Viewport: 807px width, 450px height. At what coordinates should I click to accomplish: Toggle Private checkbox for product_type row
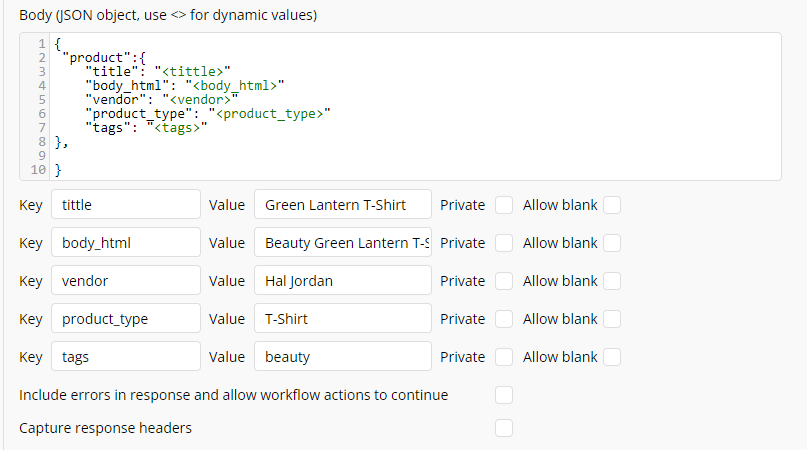tap(504, 319)
